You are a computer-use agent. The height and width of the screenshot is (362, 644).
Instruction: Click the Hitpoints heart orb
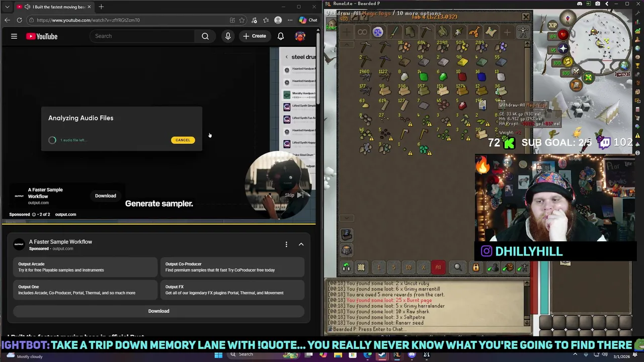(x=563, y=35)
